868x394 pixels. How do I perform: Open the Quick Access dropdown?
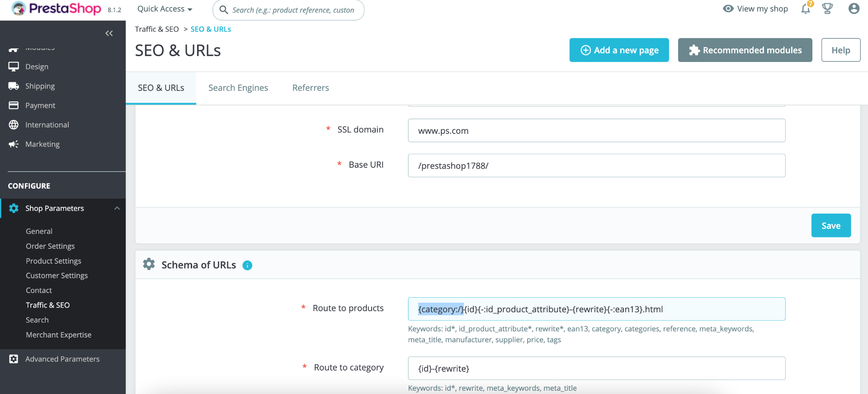[x=165, y=9]
